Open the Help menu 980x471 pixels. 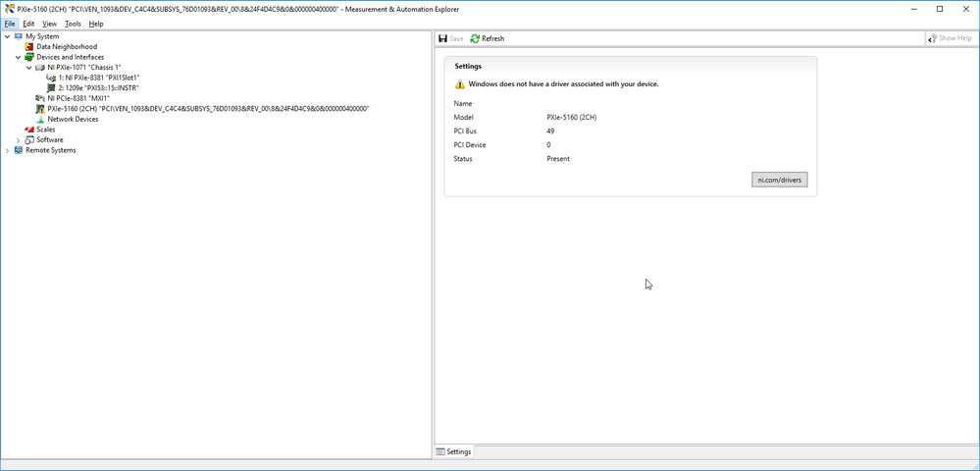[95, 24]
